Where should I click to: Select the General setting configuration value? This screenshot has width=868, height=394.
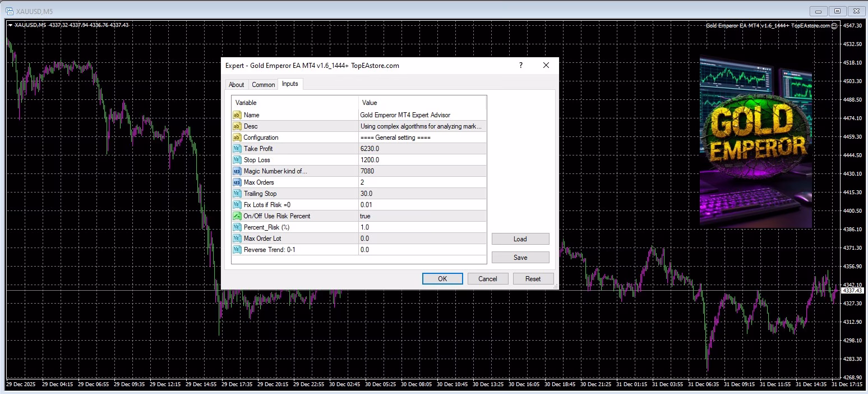coord(422,138)
